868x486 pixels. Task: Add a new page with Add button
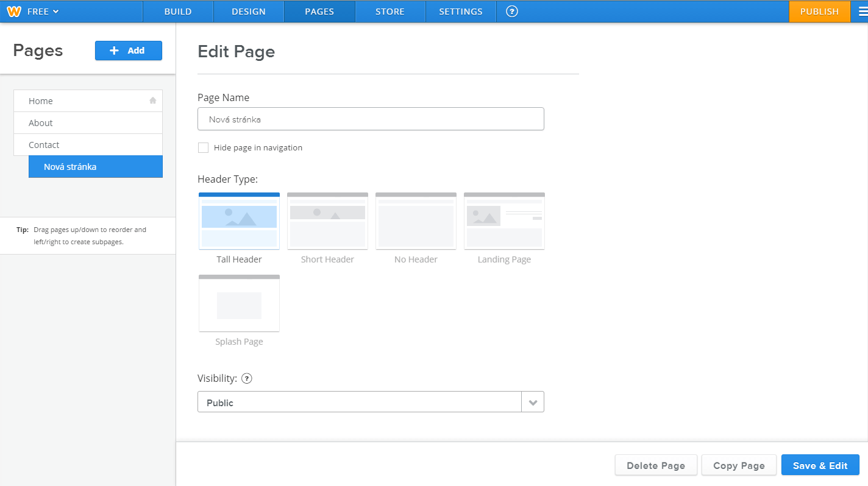[x=129, y=51]
